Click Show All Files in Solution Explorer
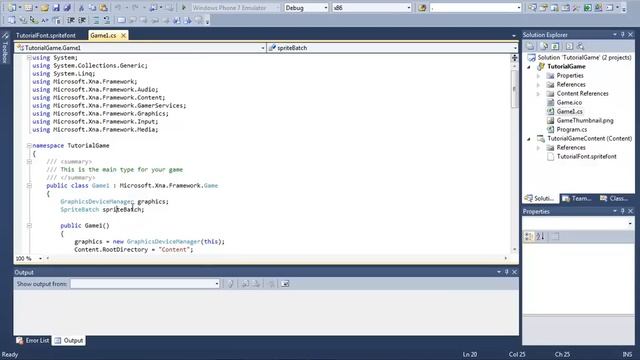The image size is (640, 360). click(x=544, y=46)
